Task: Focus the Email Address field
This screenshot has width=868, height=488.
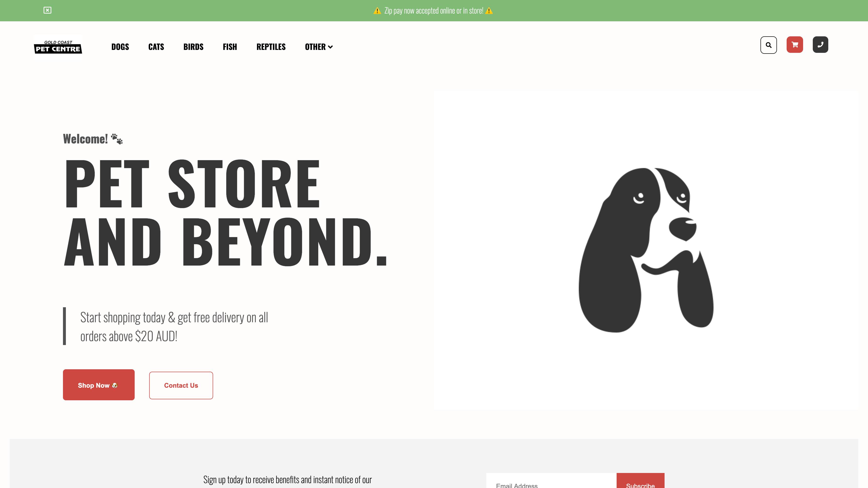Action: [x=551, y=483]
